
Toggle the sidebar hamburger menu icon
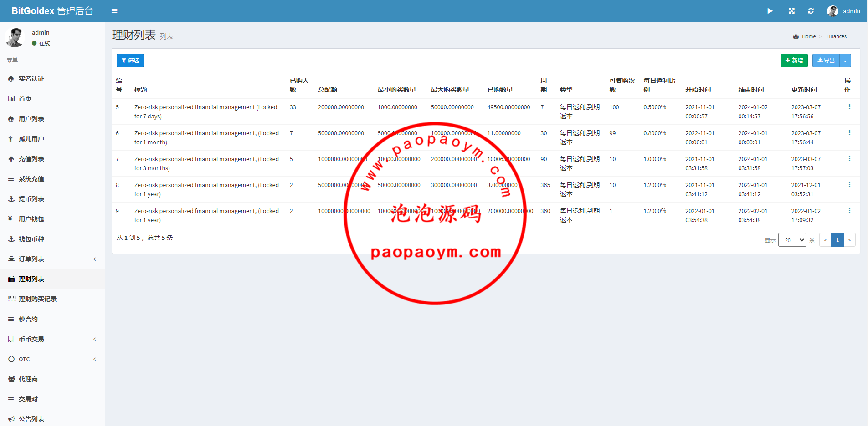(114, 11)
